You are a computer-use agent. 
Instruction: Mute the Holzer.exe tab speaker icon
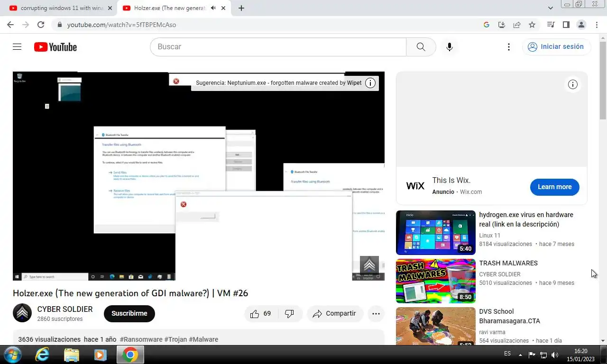[213, 8]
